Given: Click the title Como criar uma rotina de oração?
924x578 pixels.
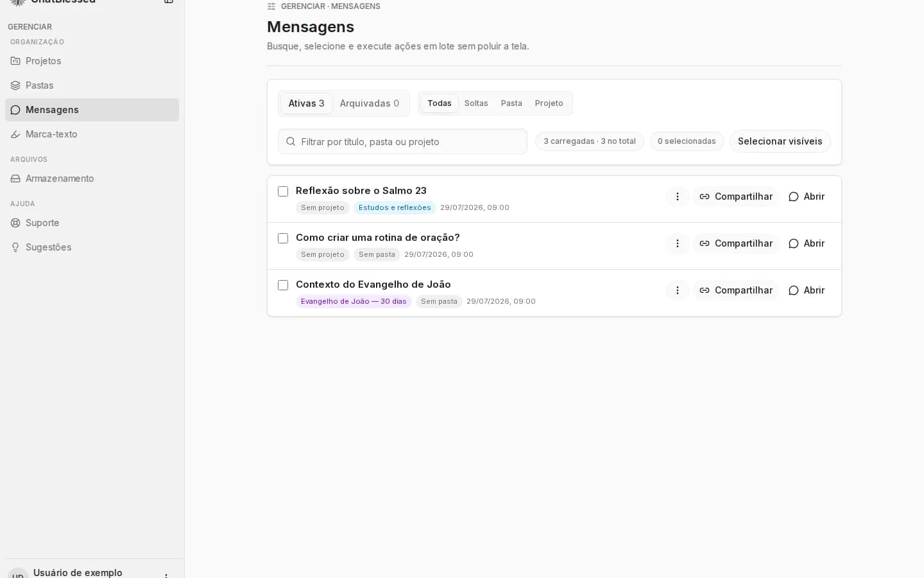Looking at the screenshot, I should (378, 238).
